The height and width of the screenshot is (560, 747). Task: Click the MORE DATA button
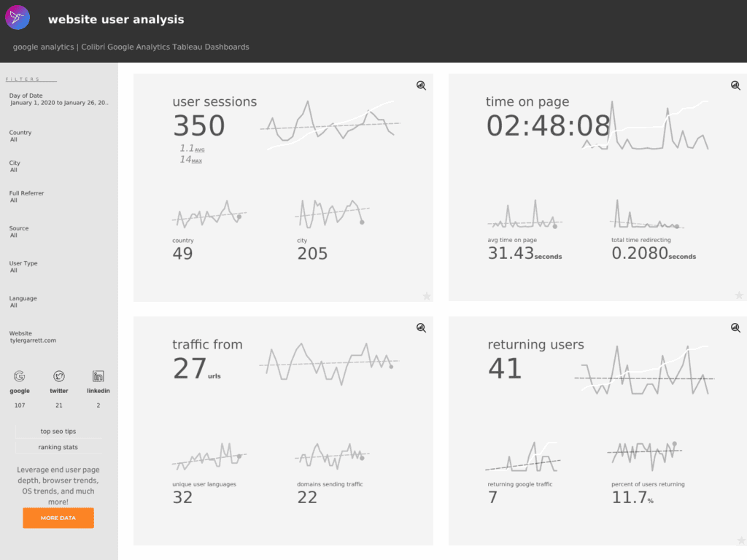pos(58,518)
